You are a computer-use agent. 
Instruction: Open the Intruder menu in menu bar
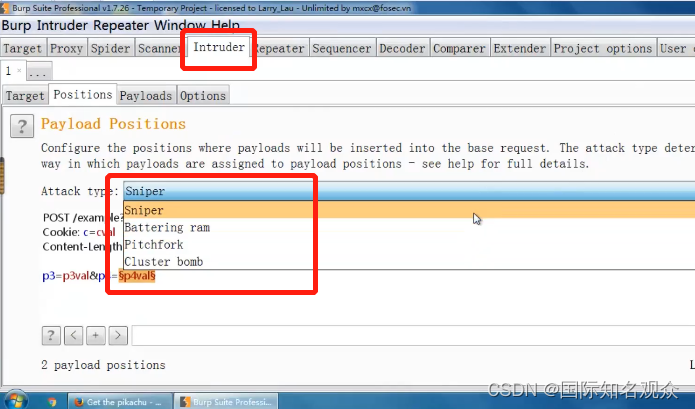click(x=63, y=25)
